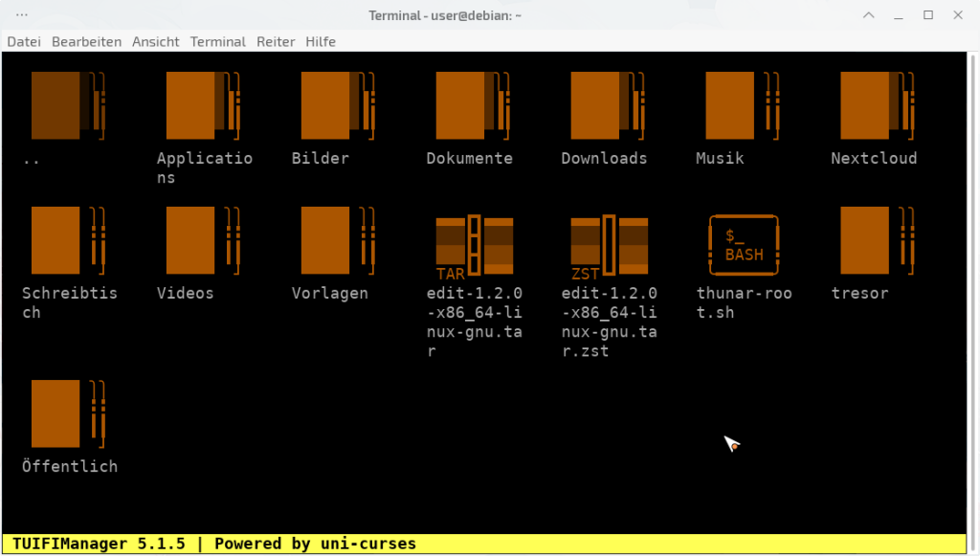This screenshot has width=980, height=556.
Task: Open the Bearbeiten menu
Action: pos(86,42)
